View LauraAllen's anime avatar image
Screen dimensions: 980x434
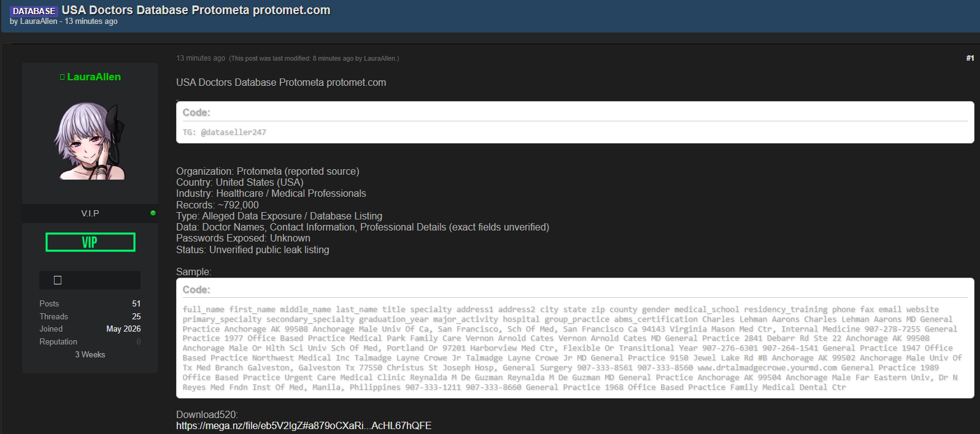90,140
